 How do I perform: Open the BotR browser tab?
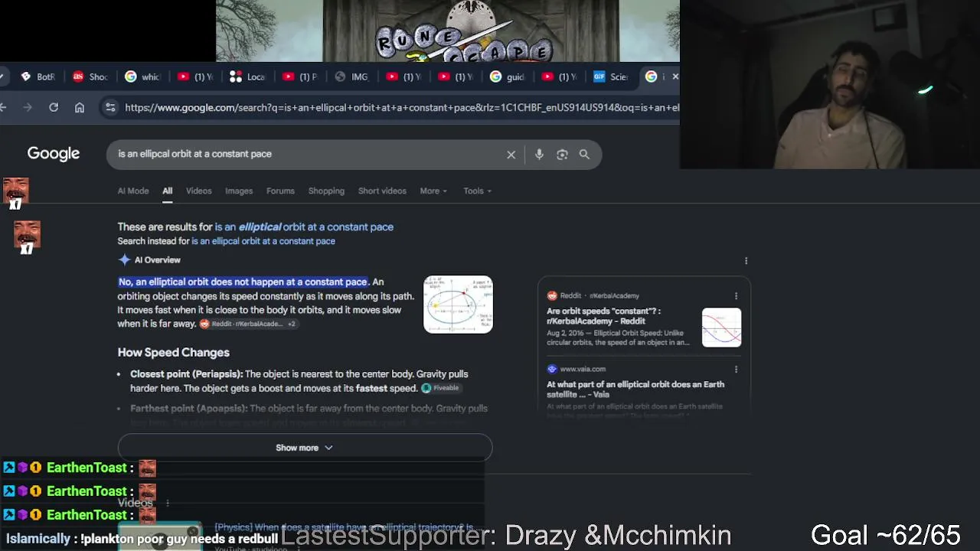click(38, 77)
